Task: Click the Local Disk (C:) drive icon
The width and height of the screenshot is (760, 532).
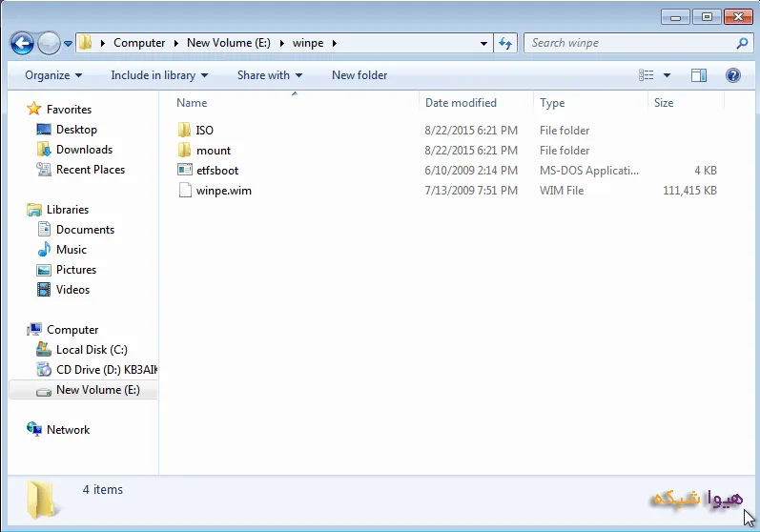Action: pos(44,349)
